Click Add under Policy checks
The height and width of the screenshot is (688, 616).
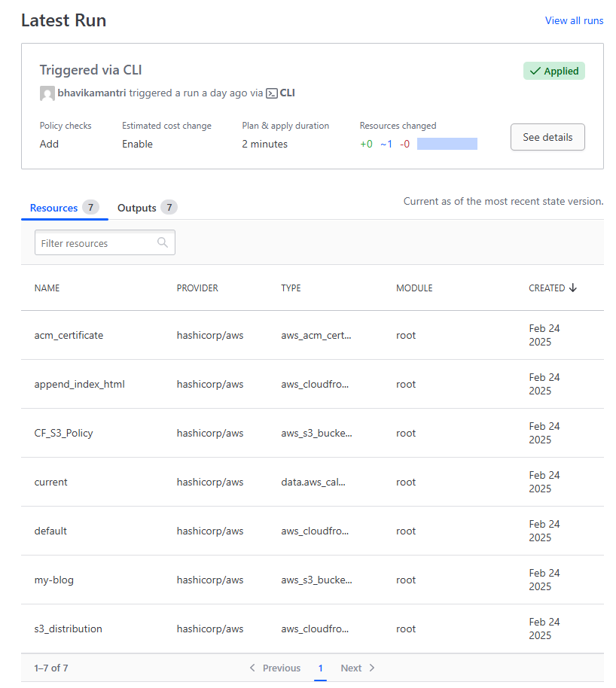click(x=49, y=144)
